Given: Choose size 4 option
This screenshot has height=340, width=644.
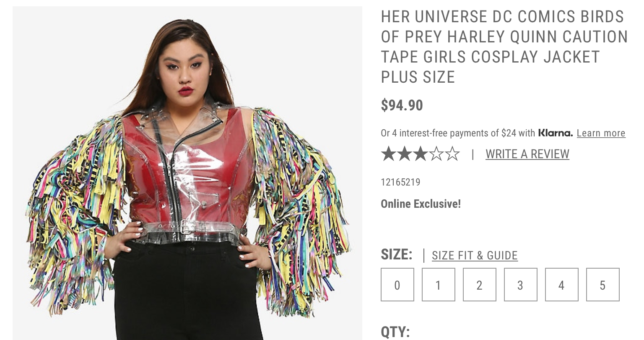Looking at the screenshot, I should pyautogui.click(x=562, y=285).
